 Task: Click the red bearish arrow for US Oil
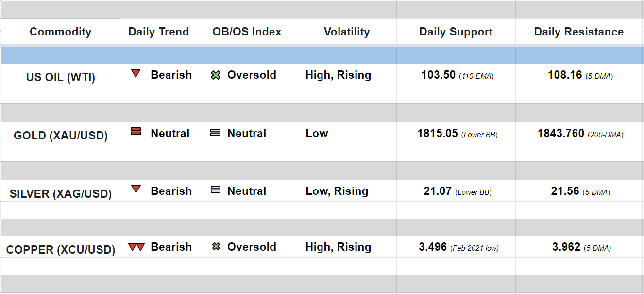tap(136, 74)
